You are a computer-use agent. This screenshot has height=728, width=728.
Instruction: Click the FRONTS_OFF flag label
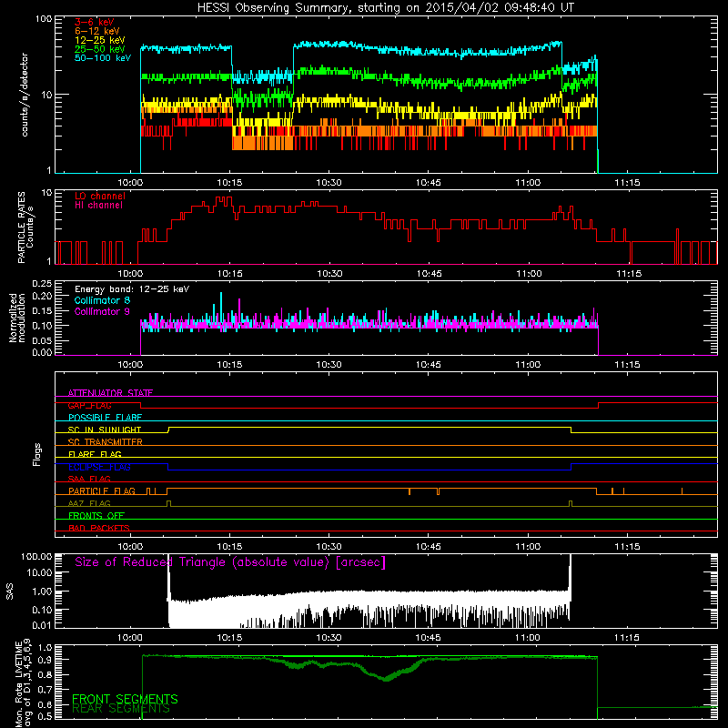click(x=96, y=515)
